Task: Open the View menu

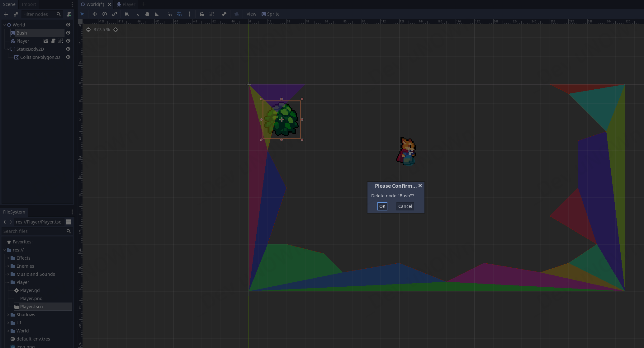Action: 251,14
